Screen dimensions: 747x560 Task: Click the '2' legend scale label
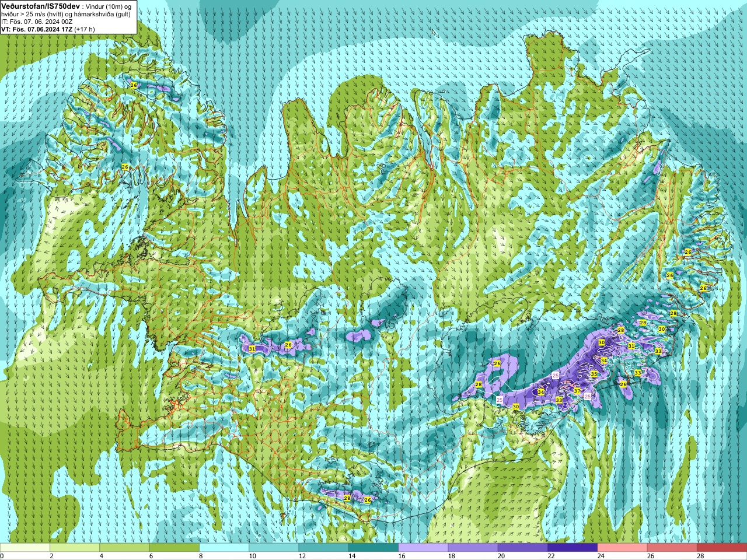click(x=52, y=556)
